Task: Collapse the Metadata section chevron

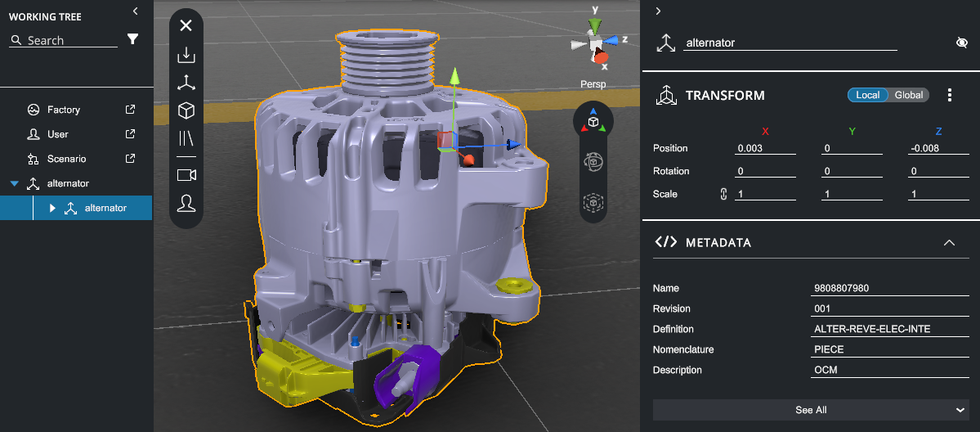Action: [949, 243]
